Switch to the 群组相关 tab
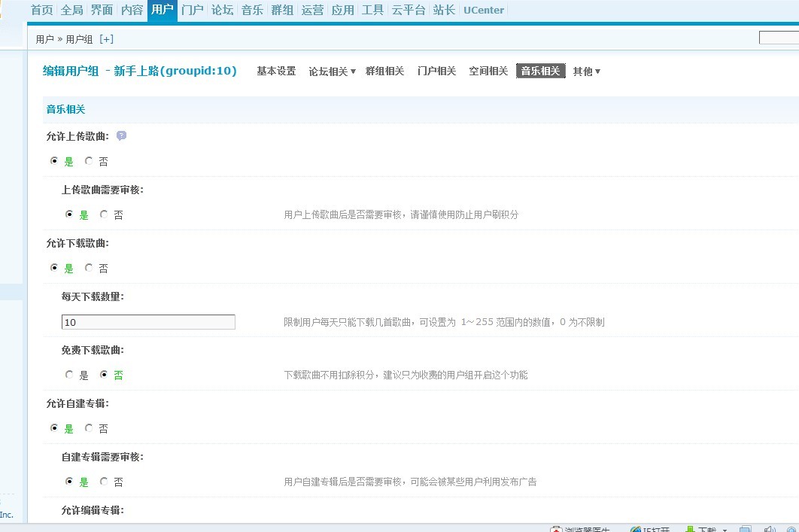Image resolution: width=799 pixels, height=532 pixels. (384, 71)
